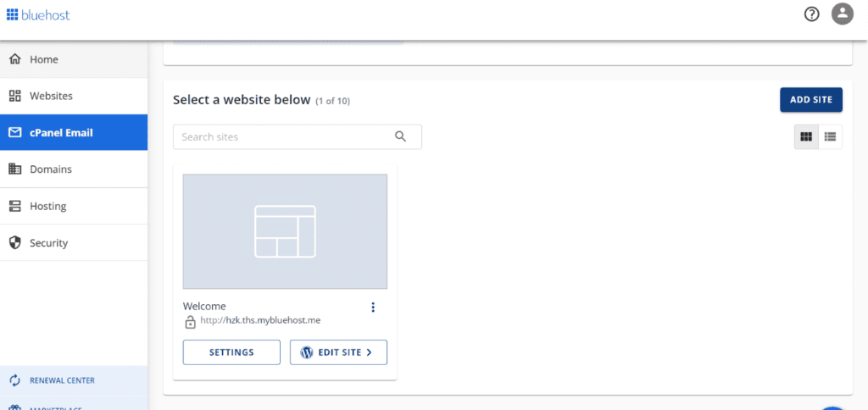Open the Home menu item
868x410 pixels.
[74, 59]
